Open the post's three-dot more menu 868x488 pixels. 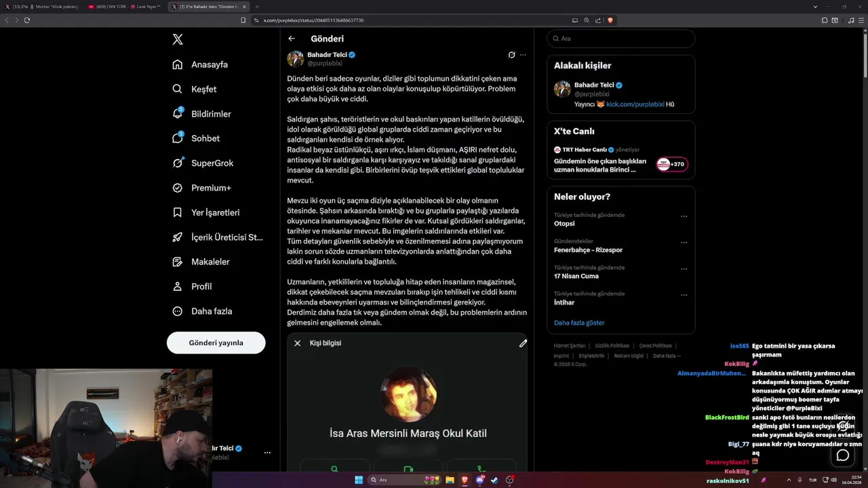click(523, 55)
